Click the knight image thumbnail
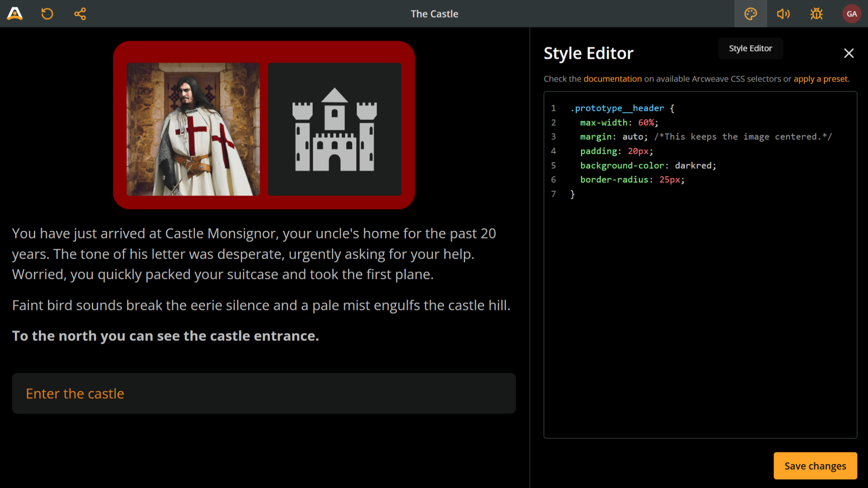868x488 pixels. [x=193, y=130]
